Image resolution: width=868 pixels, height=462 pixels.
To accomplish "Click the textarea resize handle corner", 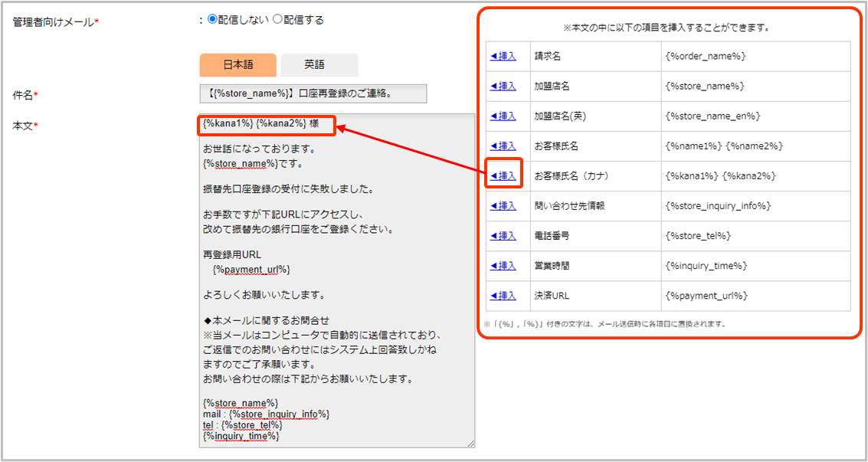I will tap(470, 443).
